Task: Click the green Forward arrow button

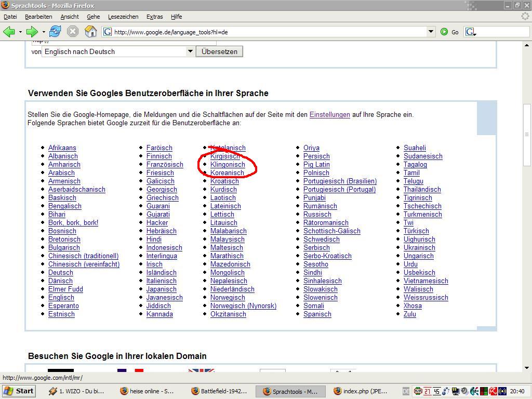Action: click(32, 32)
